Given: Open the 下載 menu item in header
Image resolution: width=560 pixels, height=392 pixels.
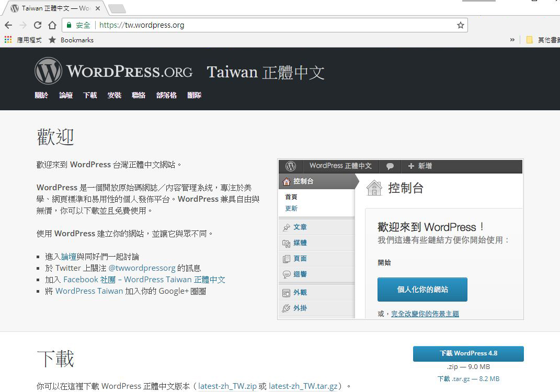Looking at the screenshot, I should click(90, 95).
